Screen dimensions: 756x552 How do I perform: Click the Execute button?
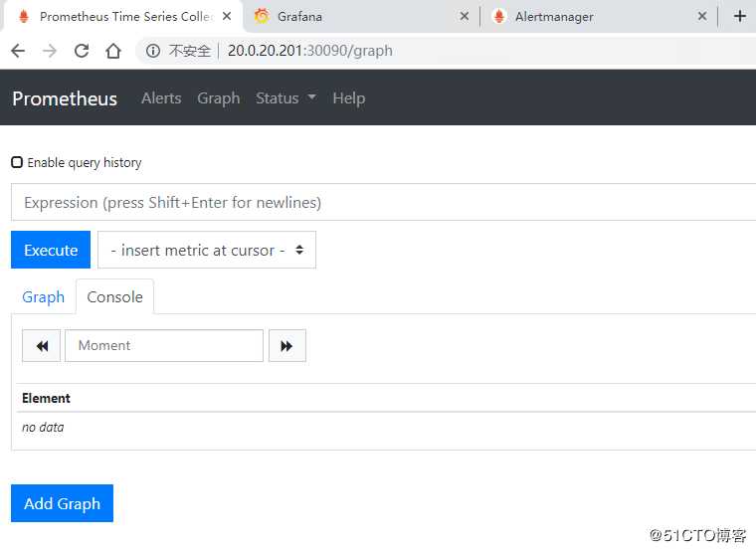[x=51, y=250]
